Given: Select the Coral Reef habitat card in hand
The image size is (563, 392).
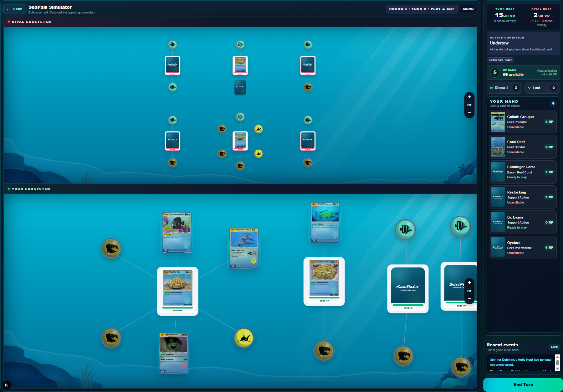Looking at the screenshot, I should point(523,147).
